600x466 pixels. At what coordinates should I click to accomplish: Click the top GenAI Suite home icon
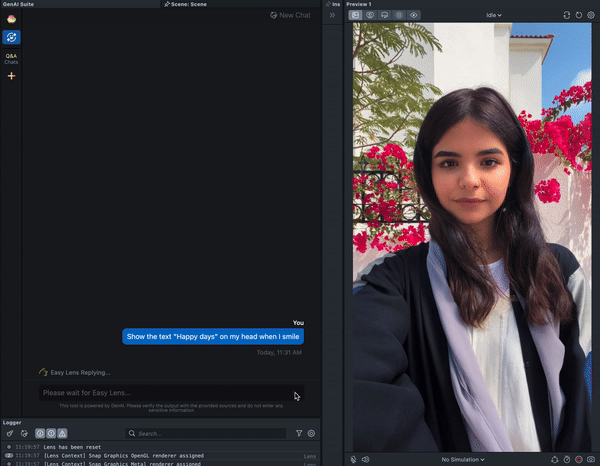pyautogui.click(x=12, y=19)
